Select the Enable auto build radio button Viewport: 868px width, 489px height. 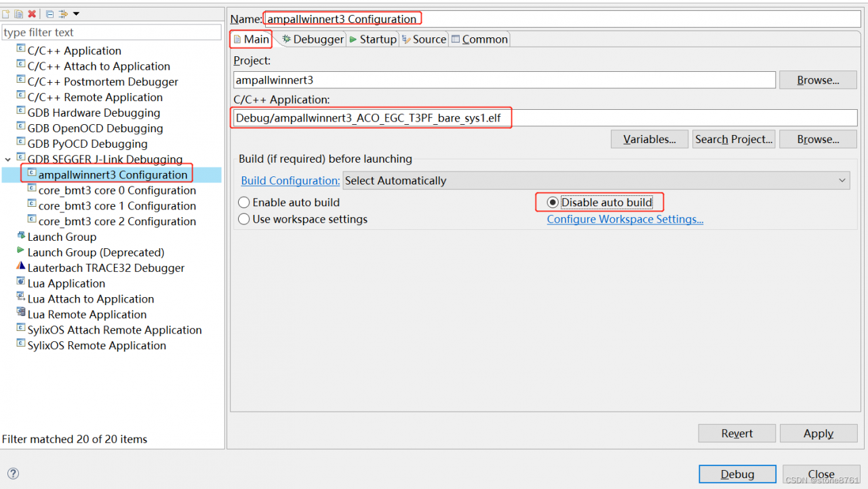(x=244, y=202)
